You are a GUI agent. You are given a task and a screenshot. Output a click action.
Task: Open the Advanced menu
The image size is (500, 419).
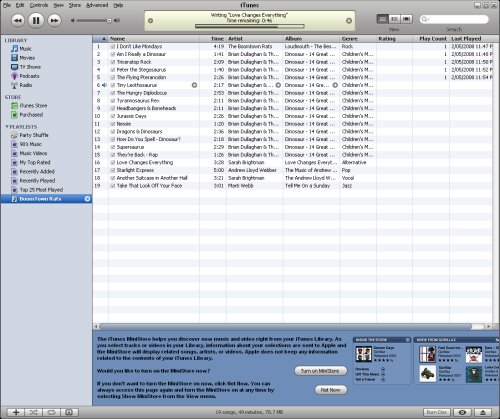pyautogui.click(x=97, y=5)
